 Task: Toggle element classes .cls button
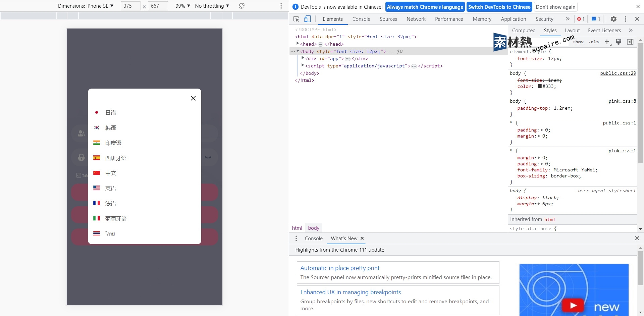coord(593,42)
